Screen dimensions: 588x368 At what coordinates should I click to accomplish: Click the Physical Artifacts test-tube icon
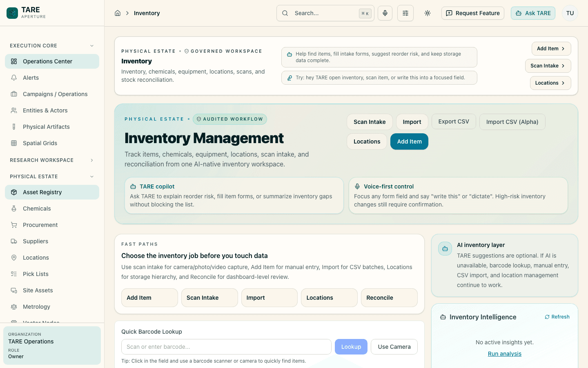tap(14, 127)
